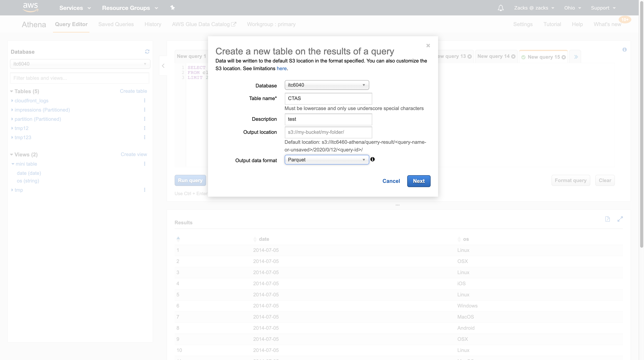644x360 pixels.
Task: Expand the tmp123 table tree item
Action: 12,137
